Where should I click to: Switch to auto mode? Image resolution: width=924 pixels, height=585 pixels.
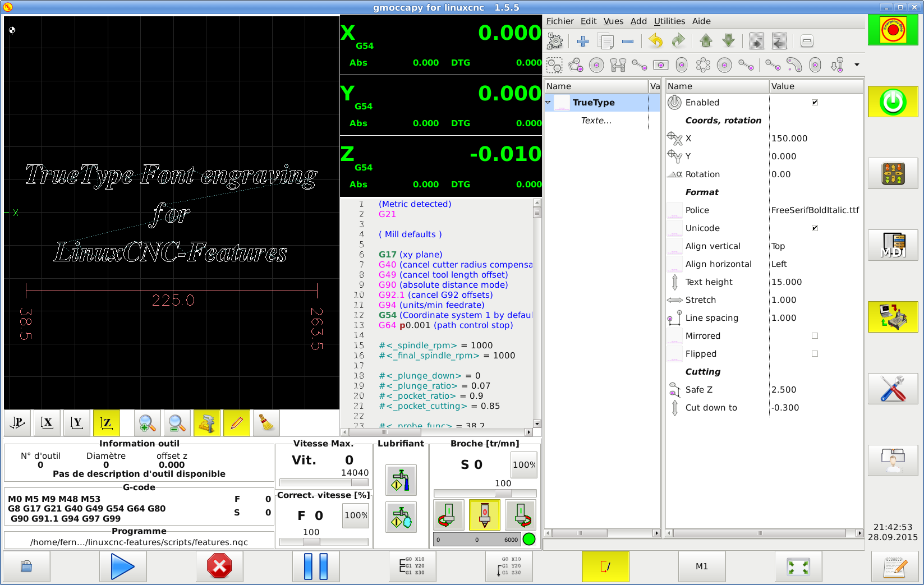(x=893, y=317)
